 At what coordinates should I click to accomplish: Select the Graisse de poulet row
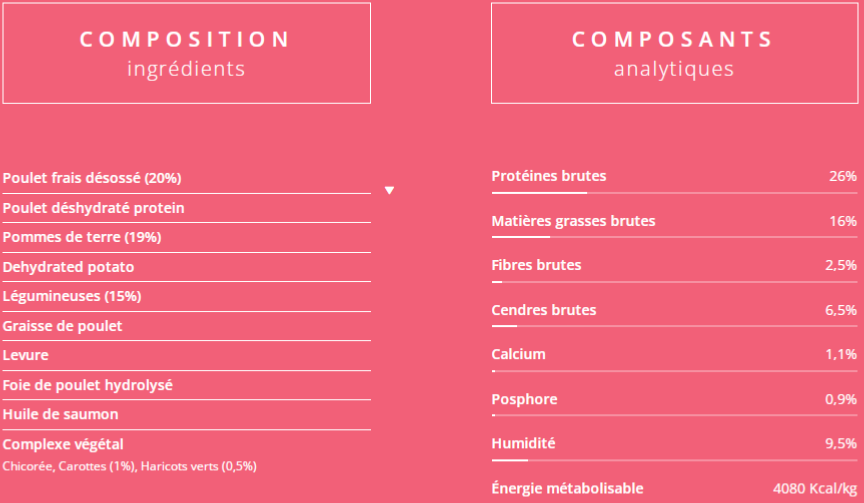point(187,326)
